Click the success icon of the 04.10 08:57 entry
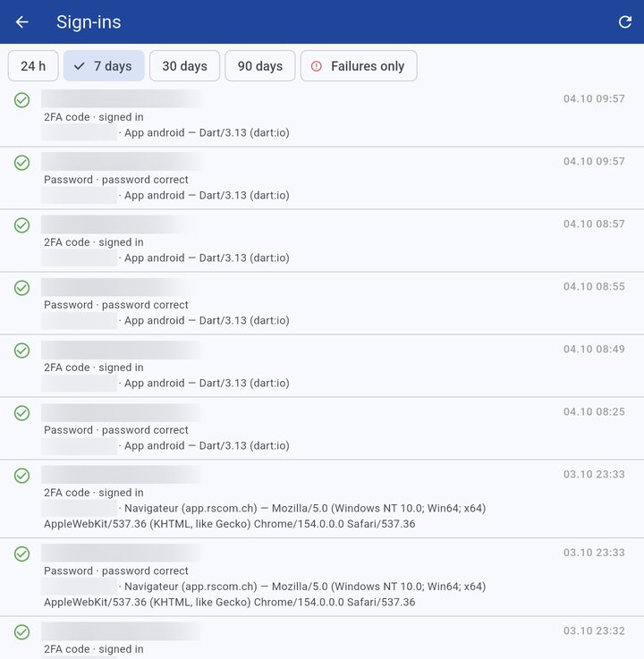Image resolution: width=644 pixels, height=659 pixels. 21,225
